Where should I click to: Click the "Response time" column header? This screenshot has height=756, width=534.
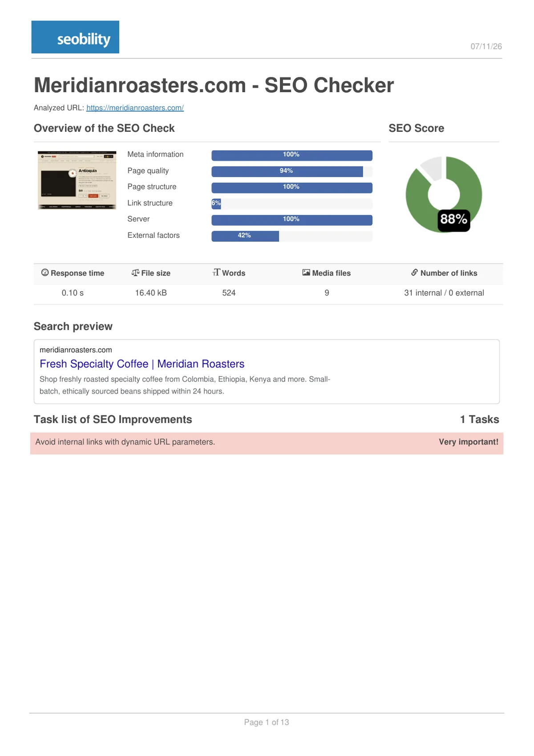click(x=77, y=273)
